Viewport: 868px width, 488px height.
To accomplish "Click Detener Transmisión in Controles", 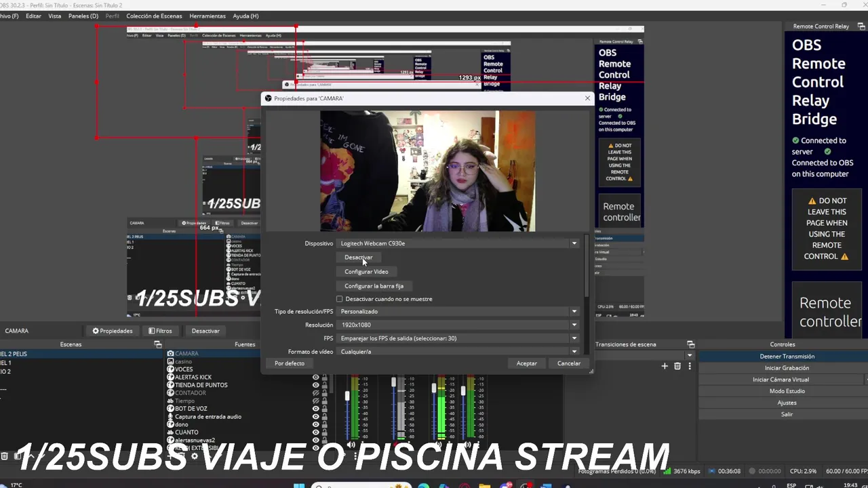I will point(787,357).
